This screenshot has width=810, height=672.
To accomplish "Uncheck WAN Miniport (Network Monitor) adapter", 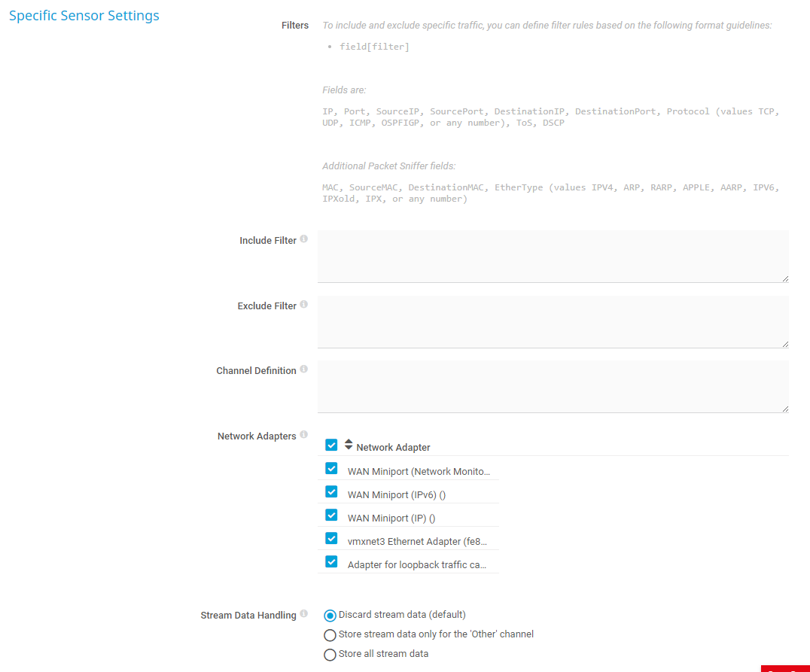I will (x=331, y=469).
